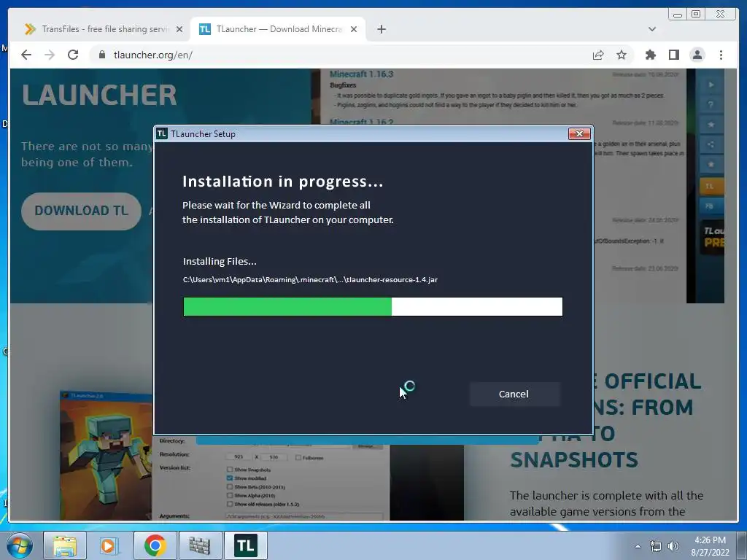Cancel the TLauncher installation
This screenshot has height=560, width=747.
click(x=514, y=394)
